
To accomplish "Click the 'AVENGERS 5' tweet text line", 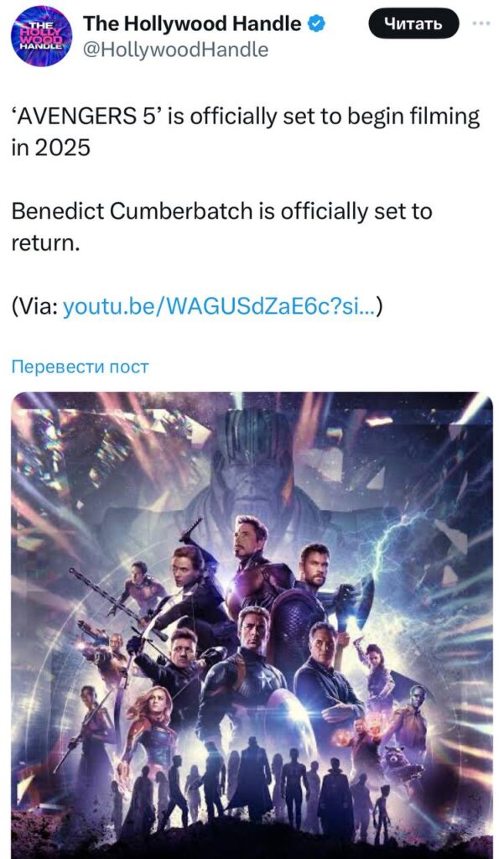I will point(246,117).
